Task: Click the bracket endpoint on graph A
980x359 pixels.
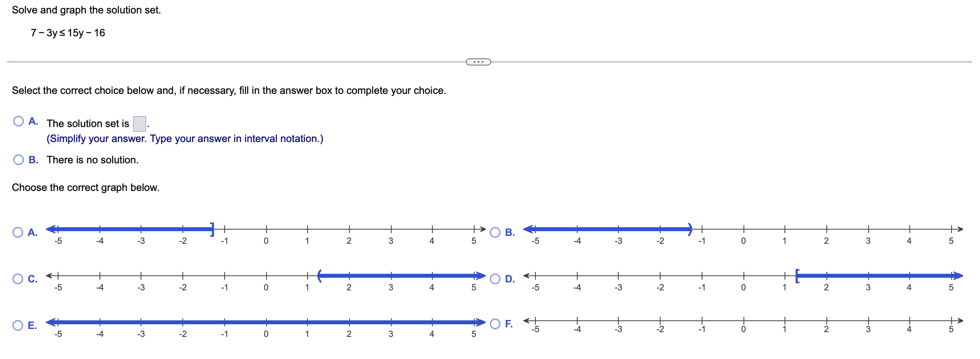Action: pyautogui.click(x=212, y=229)
